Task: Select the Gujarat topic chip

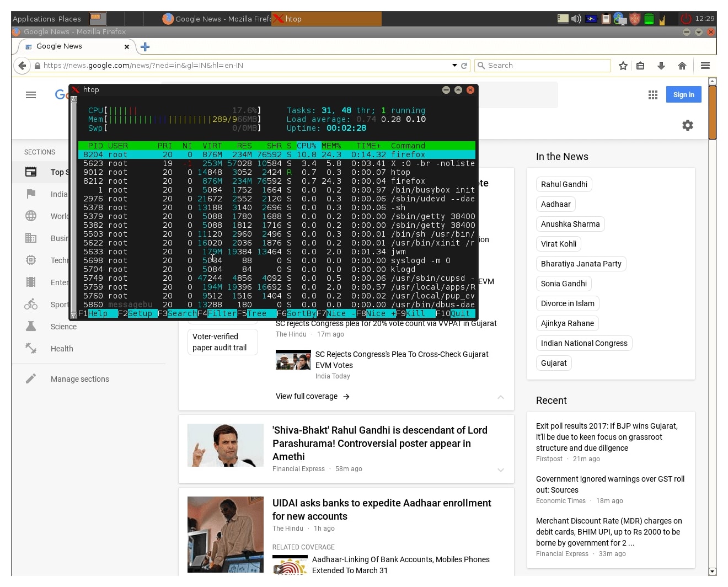Action: point(554,363)
